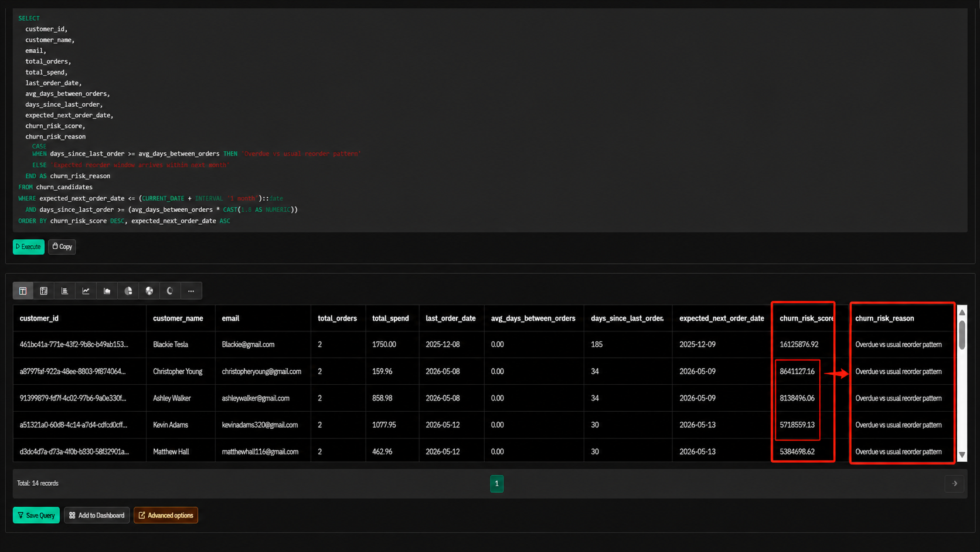The image size is (980, 552).
Task: Select the area chart visualization icon
Action: pyautogui.click(x=107, y=291)
